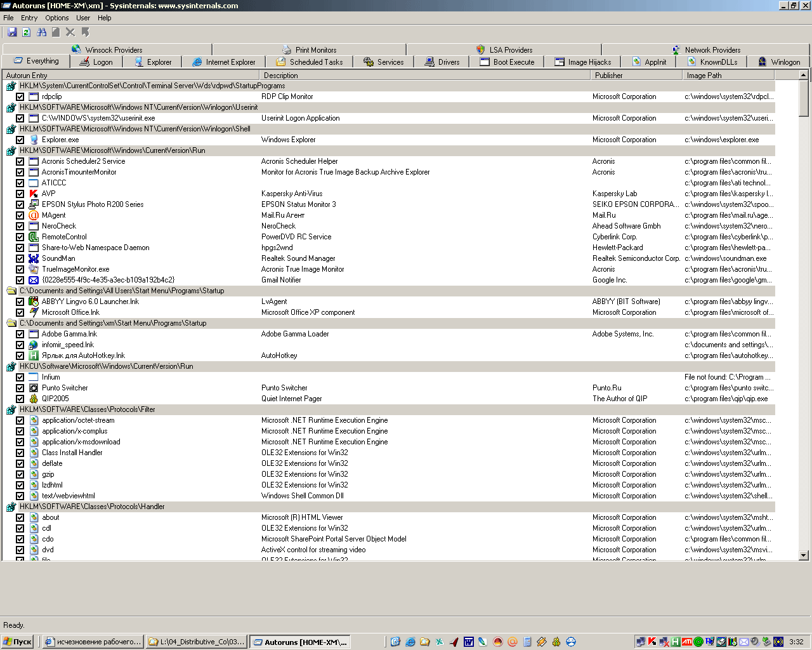This screenshot has height=650, width=812.
Task: Click the green H icon in system tray
Action: pos(676,642)
